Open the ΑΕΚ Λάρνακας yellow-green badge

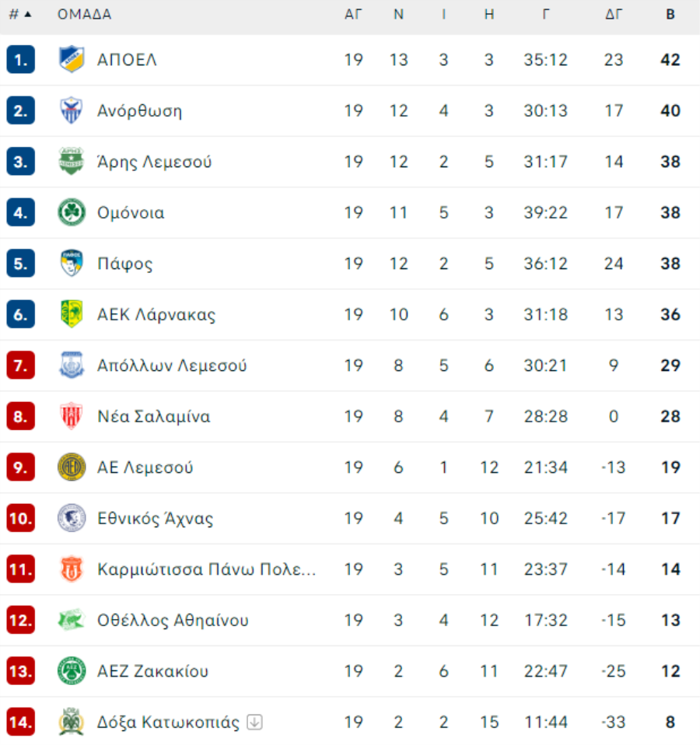(x=72, y=313)
